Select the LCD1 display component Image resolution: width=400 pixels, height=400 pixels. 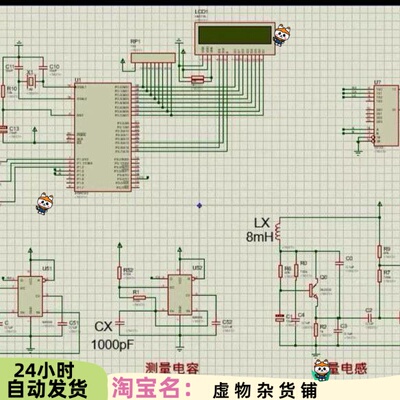235,38
